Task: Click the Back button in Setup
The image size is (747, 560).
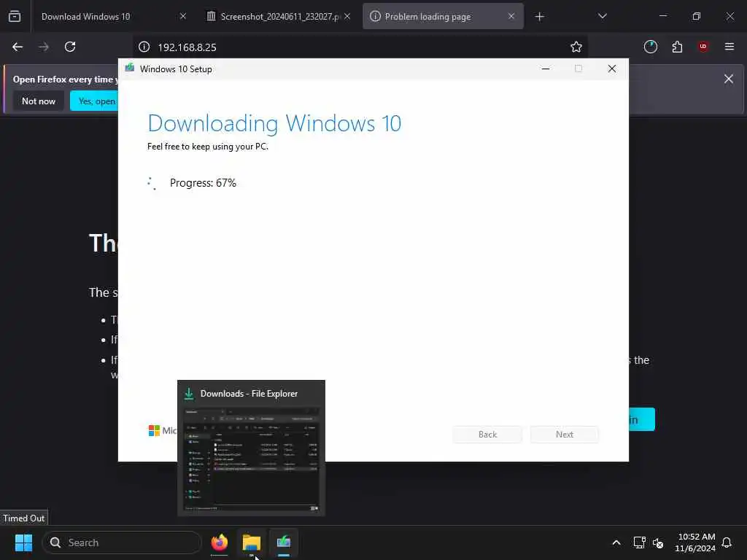Action: point(487,435)
